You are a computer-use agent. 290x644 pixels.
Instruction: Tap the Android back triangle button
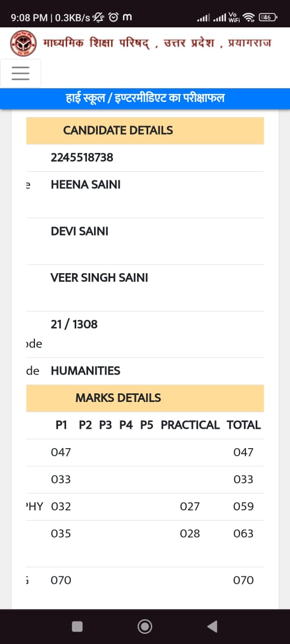tap(212, 626)
